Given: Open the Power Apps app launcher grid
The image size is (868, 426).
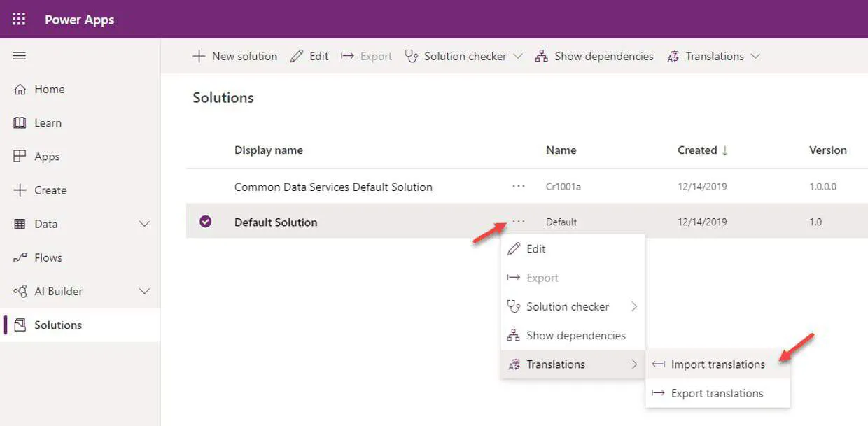Looking at the screenshot, I should click(18, 19).
